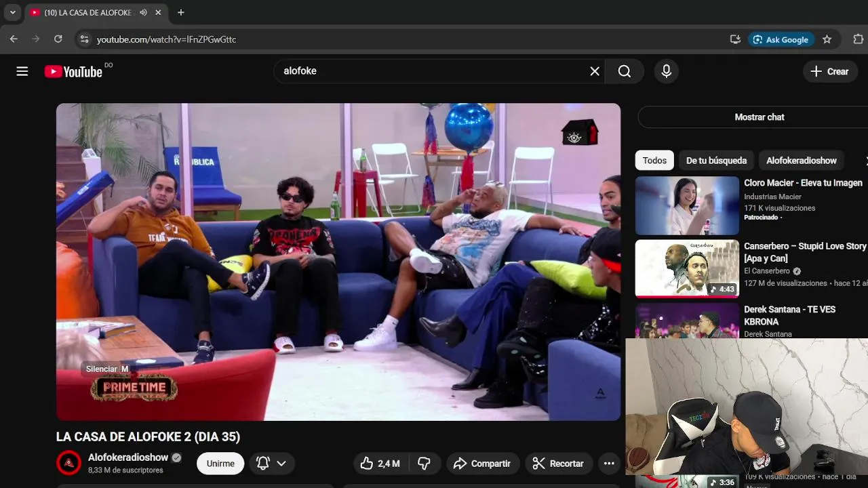
Task: Open Cloro Macier sponsored video thumbnail
Action: point(687,205)
